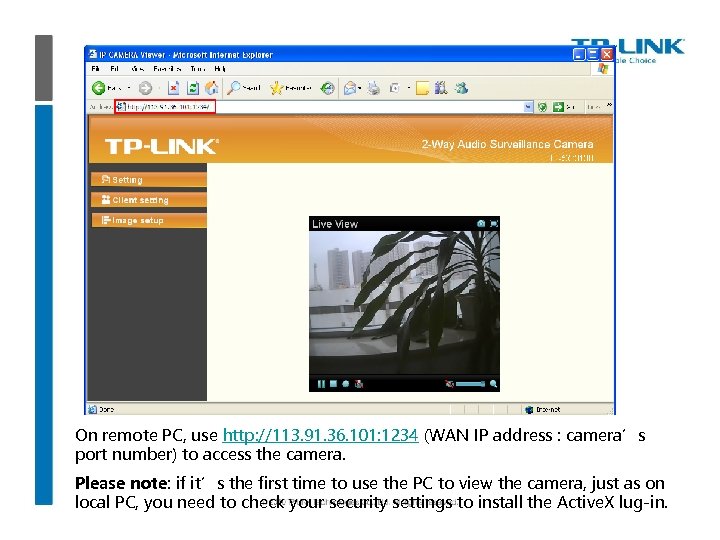Adjust the Live View volume slider
The width and height of the screenshot is (720, 540).
pos(470,384)
